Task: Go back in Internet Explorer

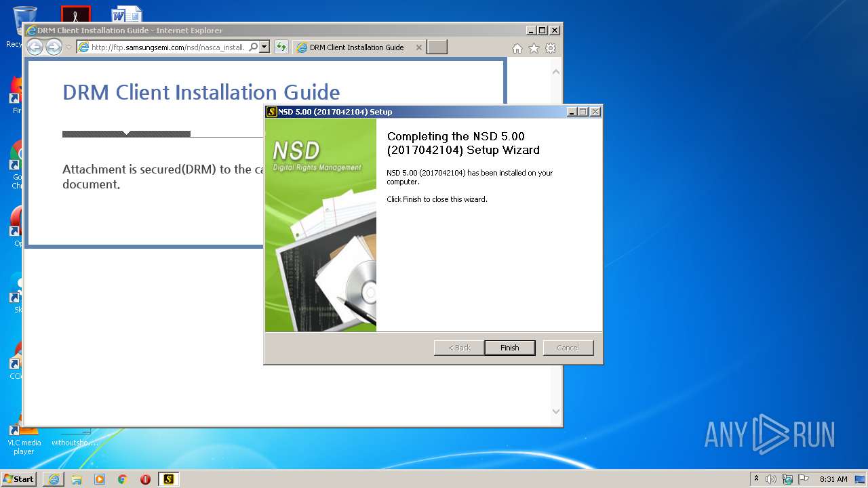Action: [x=35, y=47]
